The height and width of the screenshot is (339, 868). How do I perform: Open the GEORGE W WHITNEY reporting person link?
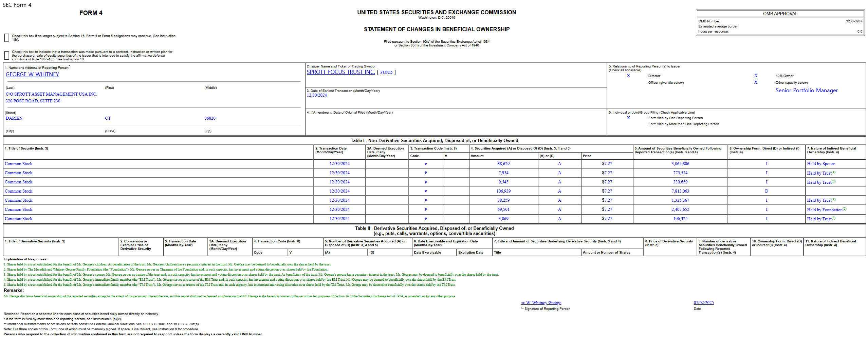tap(32, 74)
